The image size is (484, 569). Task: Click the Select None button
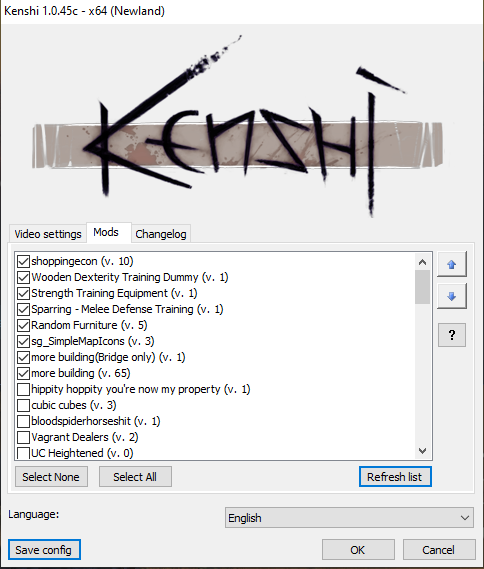click(x=51, y=476)
